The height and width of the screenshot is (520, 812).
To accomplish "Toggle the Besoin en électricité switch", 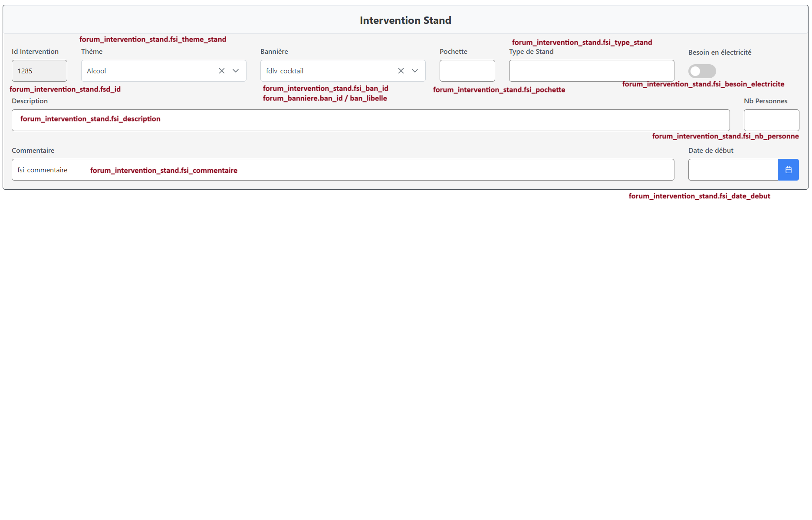I will (x=702, y=71).
